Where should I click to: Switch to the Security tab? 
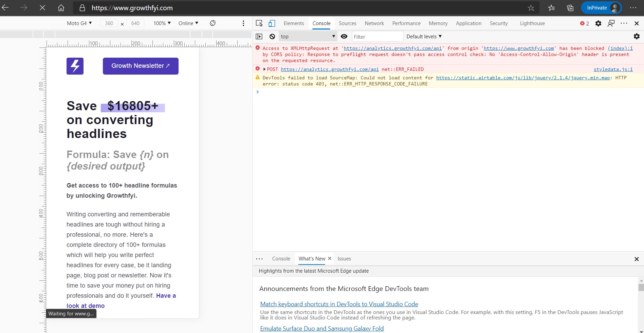[x=499, y=23]
